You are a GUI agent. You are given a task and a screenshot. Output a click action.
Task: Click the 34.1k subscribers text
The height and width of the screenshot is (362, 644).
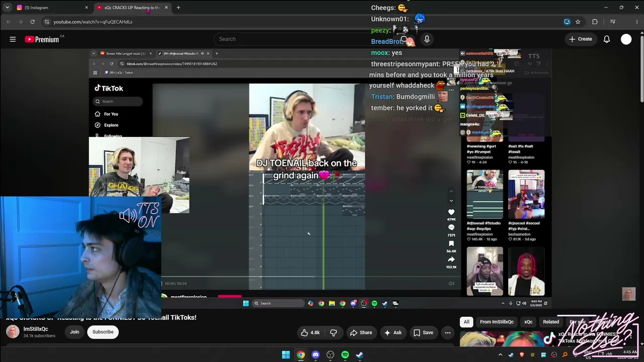point(39,336)
